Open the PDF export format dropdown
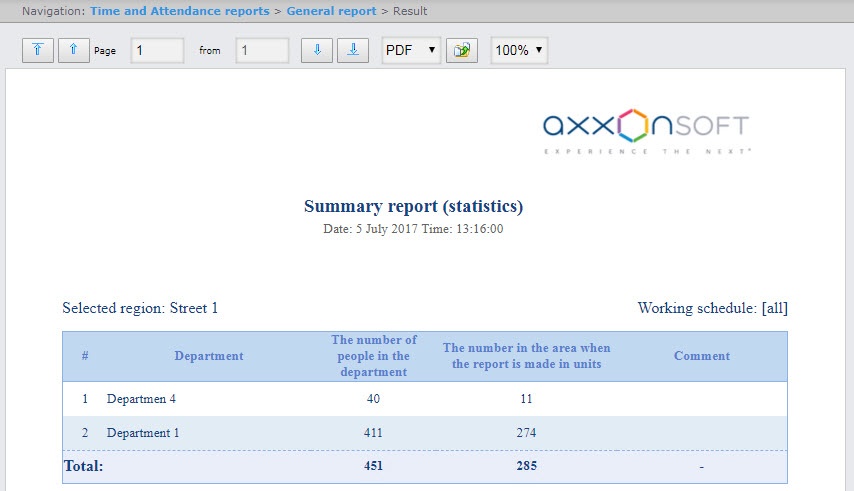 pos(411,51)
